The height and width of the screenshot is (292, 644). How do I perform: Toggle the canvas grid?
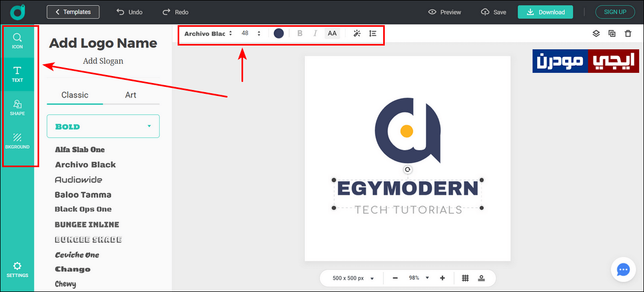pos(466,278)
